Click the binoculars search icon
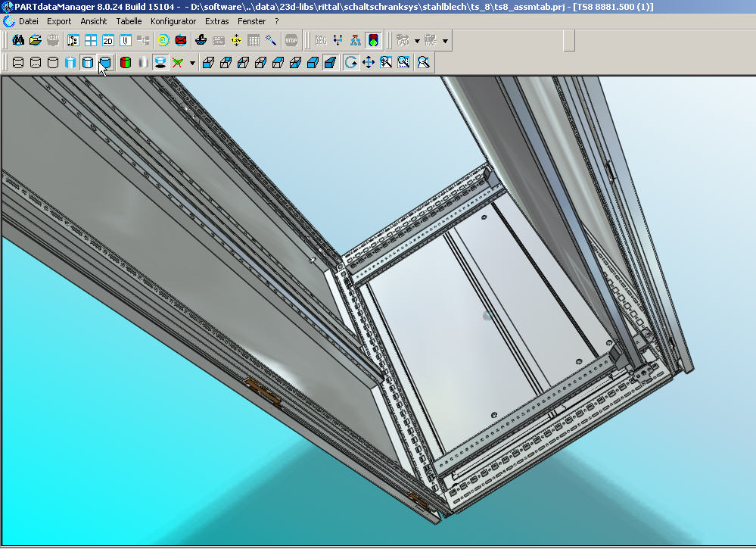The height and width of the screenshot is (549, 756). pyautogui.click(x=17, y=40)
